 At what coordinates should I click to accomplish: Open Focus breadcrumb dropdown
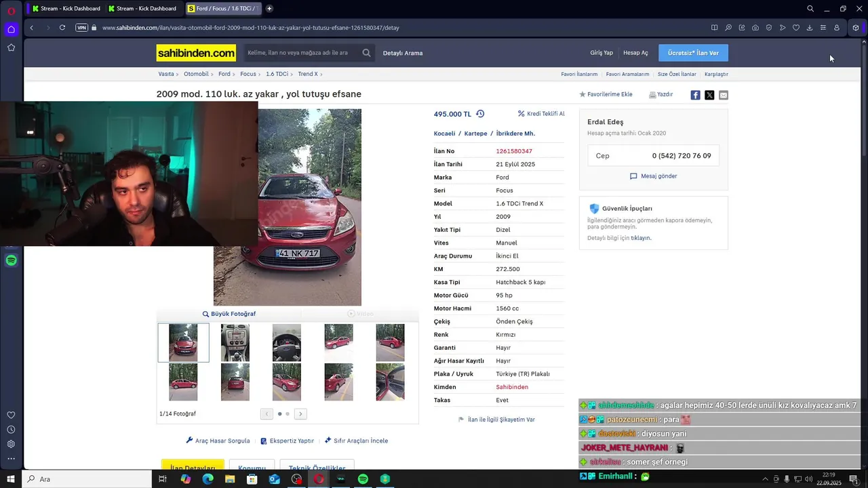[250, 74]
